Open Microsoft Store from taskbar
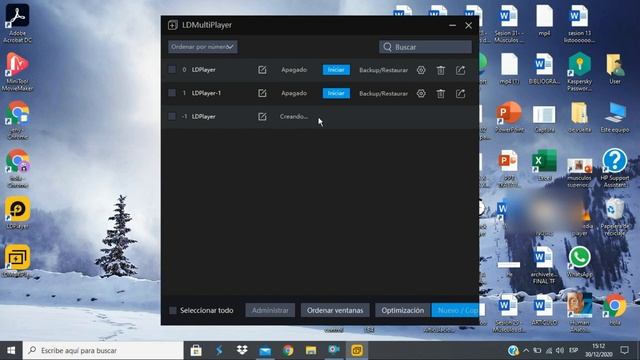Viewport: 640px width, 360px height. point(196,350)
